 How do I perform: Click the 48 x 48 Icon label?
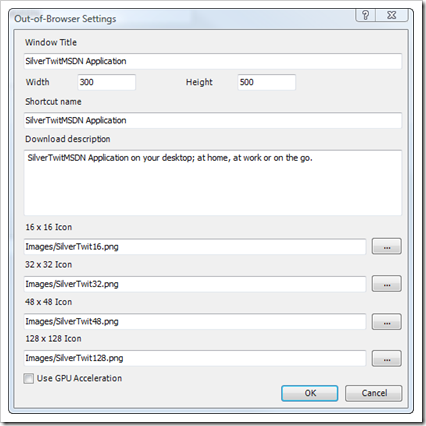pos(49,302)
